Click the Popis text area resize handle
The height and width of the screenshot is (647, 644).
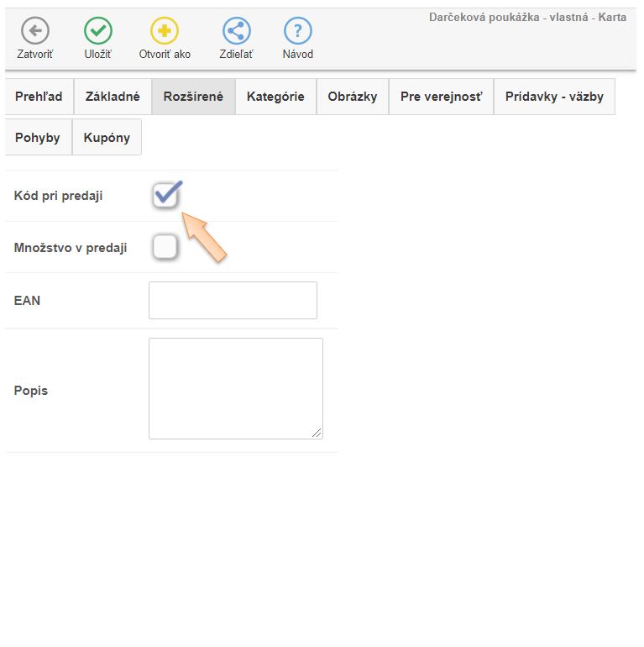pyautogui.click(x=317, y=433)
